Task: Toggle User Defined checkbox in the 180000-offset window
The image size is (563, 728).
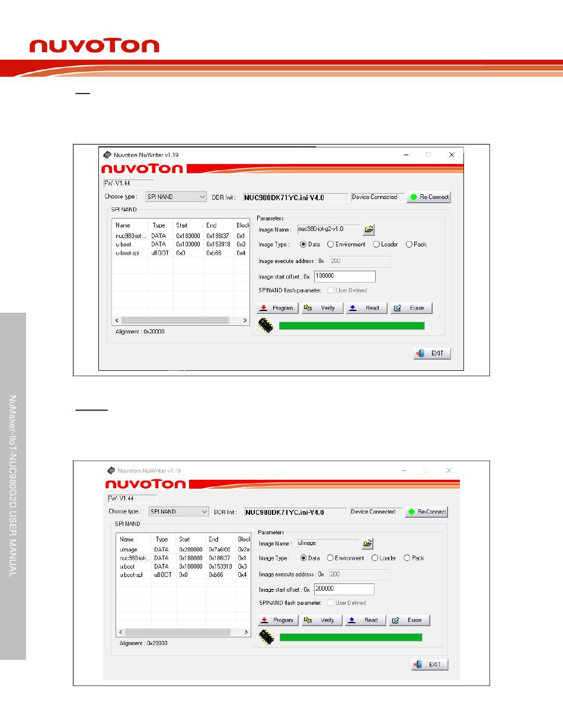Action: (331, 290)
